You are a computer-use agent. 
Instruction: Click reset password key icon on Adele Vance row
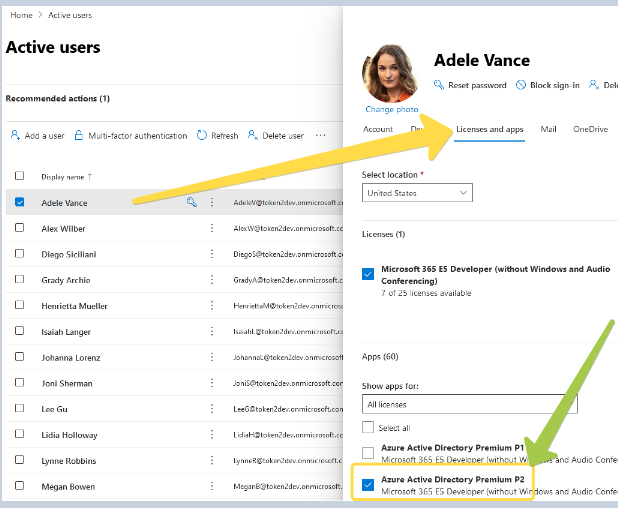point(192,202)
